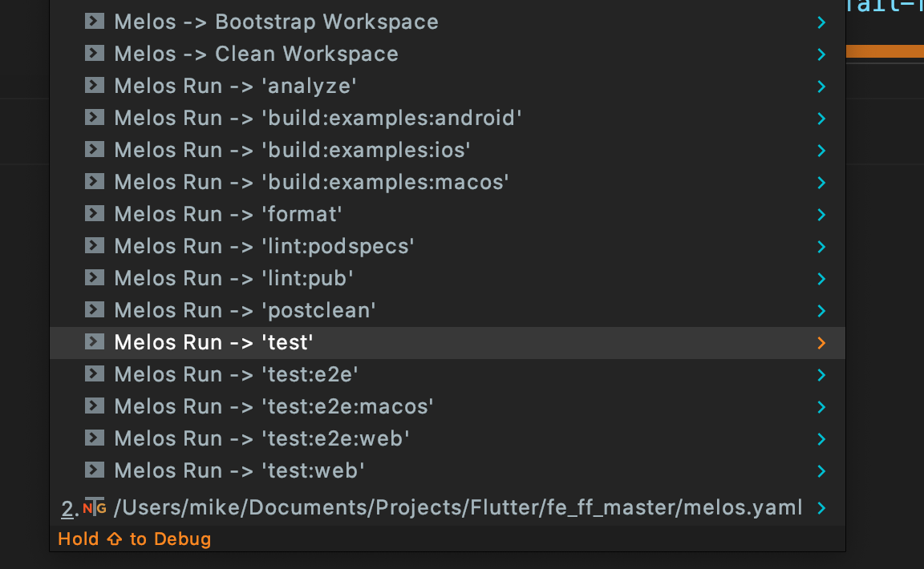Select Melos Run 'format' text
Screen dimensions: 924x569
pos(228,214)
